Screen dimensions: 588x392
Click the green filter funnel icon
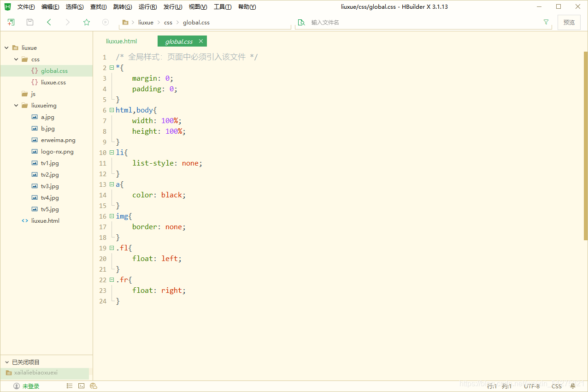[546, 22]
